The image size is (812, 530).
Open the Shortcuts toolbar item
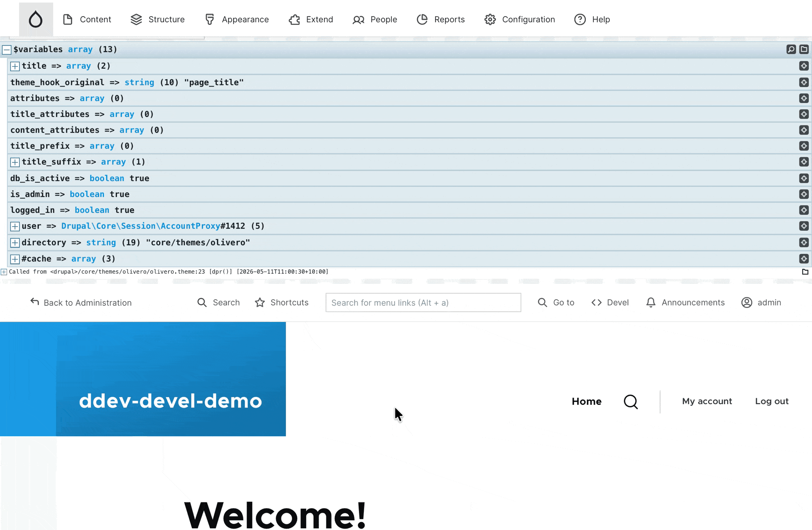[x=282, y=303]
